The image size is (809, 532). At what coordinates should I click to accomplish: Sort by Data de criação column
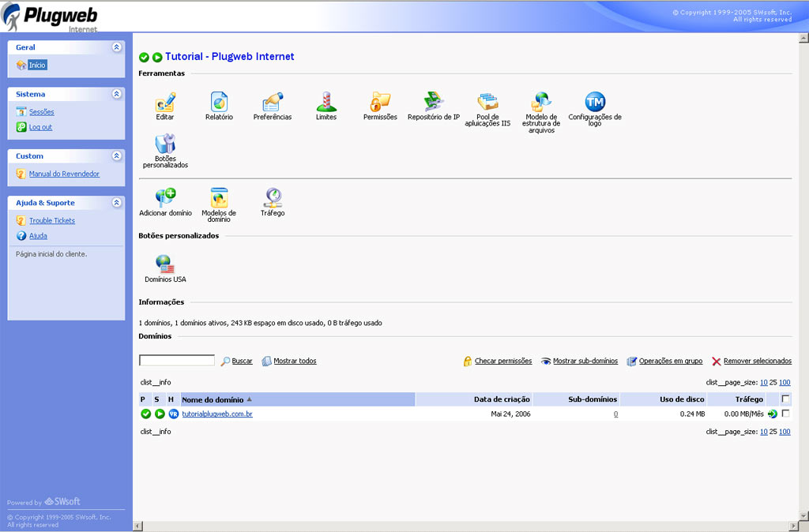(502, 399)
